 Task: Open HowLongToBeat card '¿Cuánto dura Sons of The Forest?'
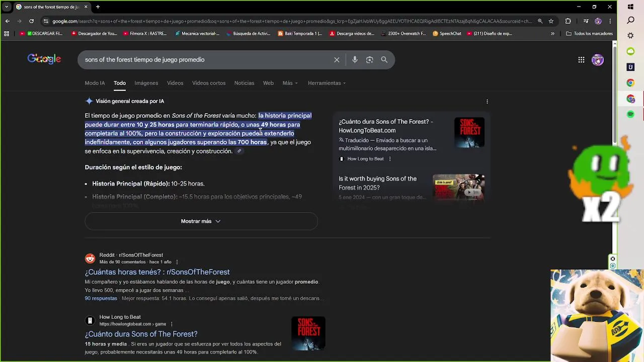(x=386, y=126)
